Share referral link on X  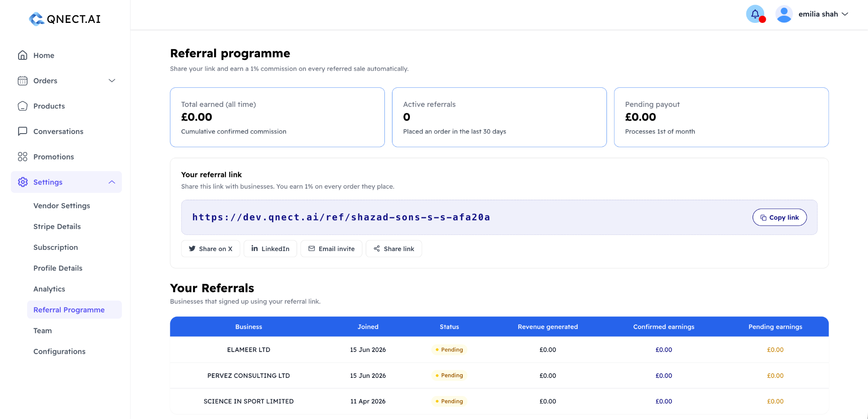[x=211, y=249]
